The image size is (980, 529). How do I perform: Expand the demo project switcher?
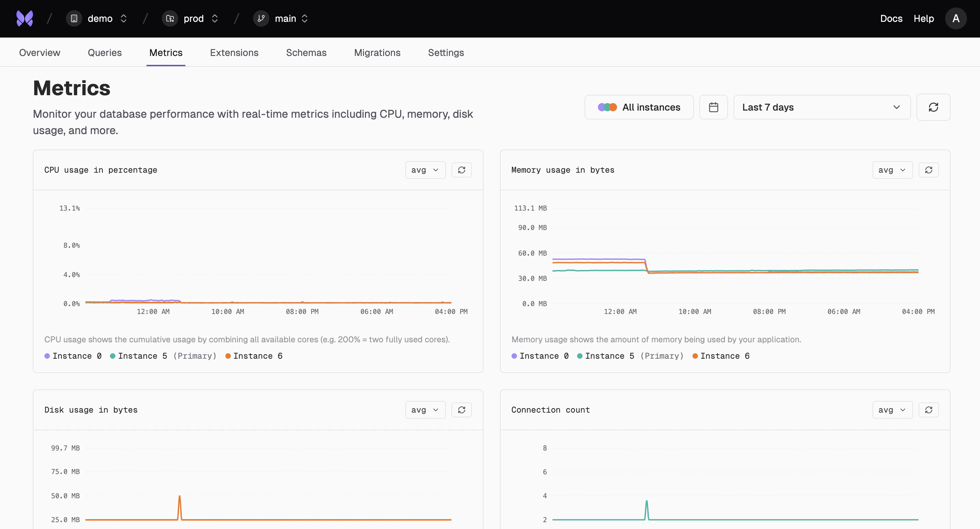pos(123,18)
